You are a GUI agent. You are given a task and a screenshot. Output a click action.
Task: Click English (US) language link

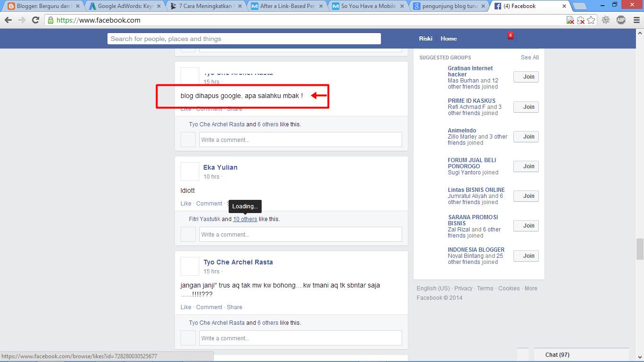click(x=433, y=288)
